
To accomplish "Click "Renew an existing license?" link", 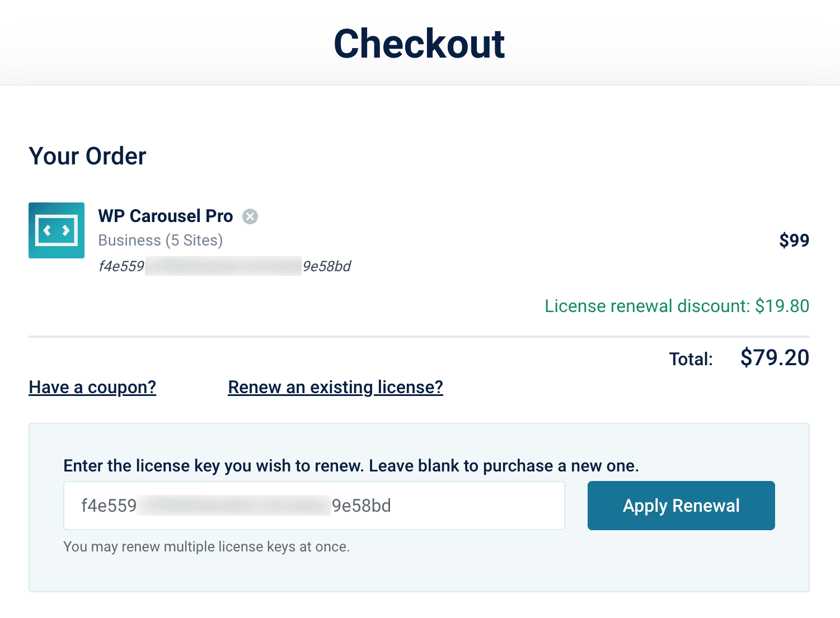I will coord(335,387).
